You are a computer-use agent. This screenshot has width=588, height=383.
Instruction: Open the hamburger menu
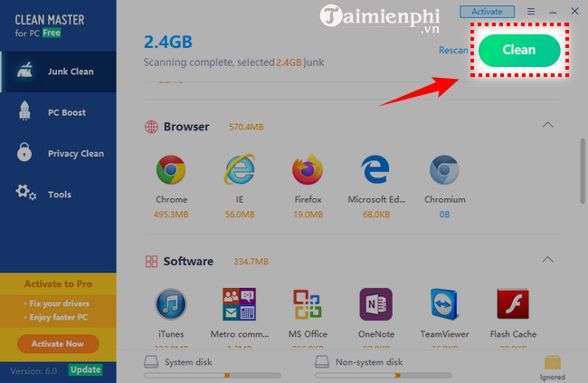coord(531,12)
